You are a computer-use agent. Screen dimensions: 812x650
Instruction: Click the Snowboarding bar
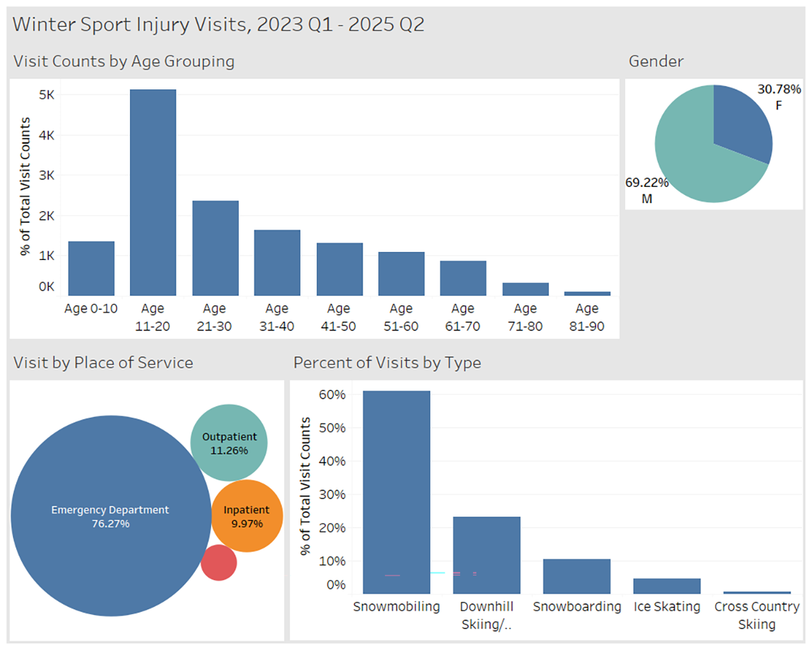click(577, 576)
